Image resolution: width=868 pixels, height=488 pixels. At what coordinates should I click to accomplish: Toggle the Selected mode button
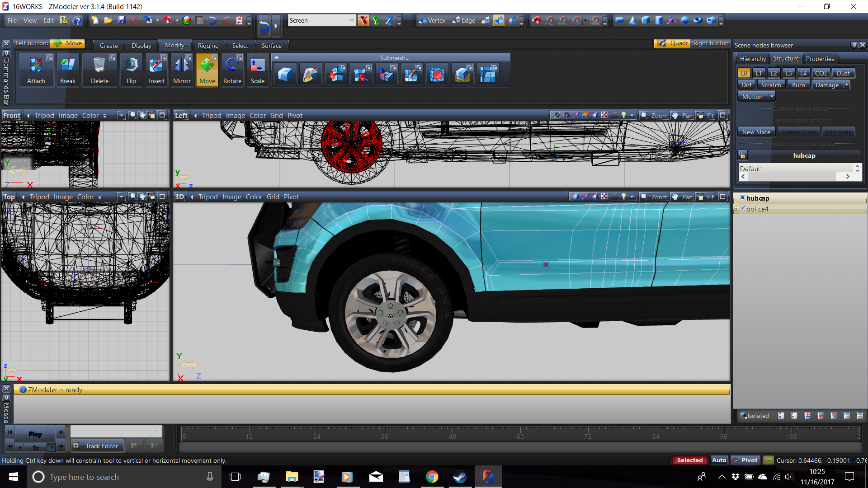[x=689, y=460]
